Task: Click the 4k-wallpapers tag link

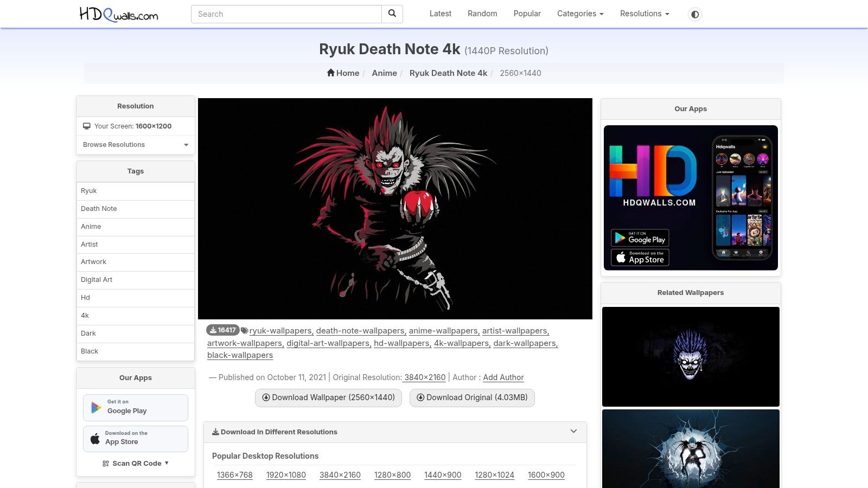Action: (x=462, y=343)
